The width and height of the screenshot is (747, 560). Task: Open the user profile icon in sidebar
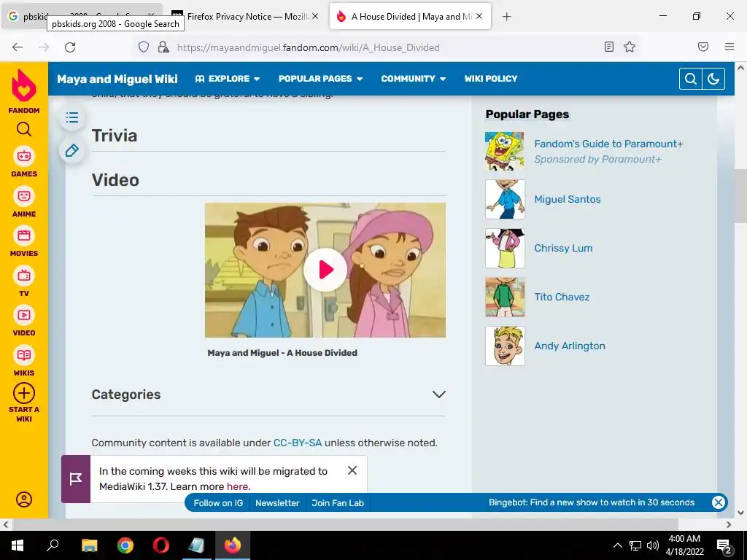(x=24, y=499)
